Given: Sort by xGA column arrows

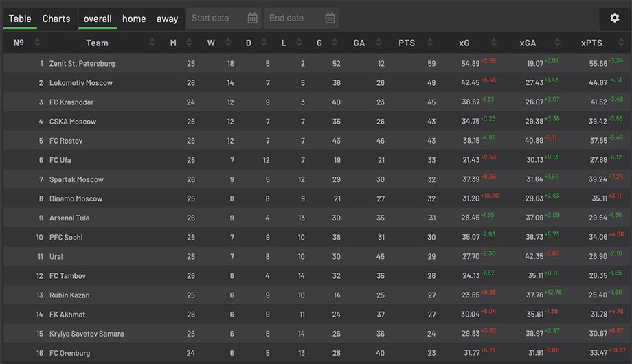Looking at the screenshot, I should pyautogui.click(x=557, y=43).
